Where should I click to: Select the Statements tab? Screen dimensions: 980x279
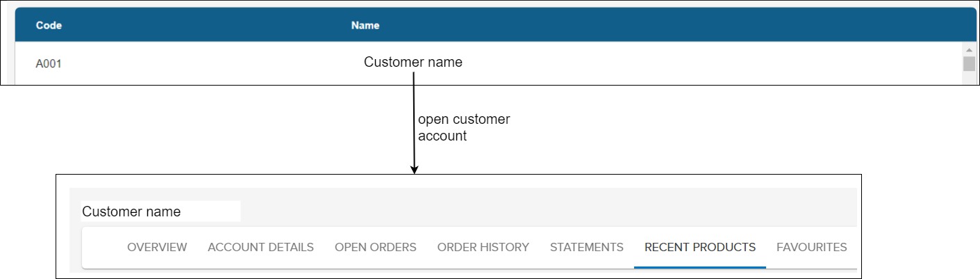pyautogui.click(x=586, y=247)
